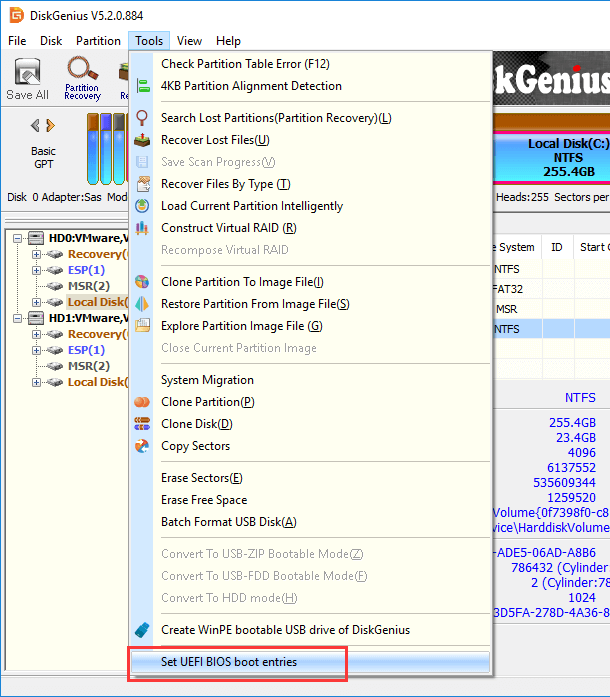This screenshot has height=697, width=610.
Task: Go to previous disk with left arrow
Action: (36, 125)
